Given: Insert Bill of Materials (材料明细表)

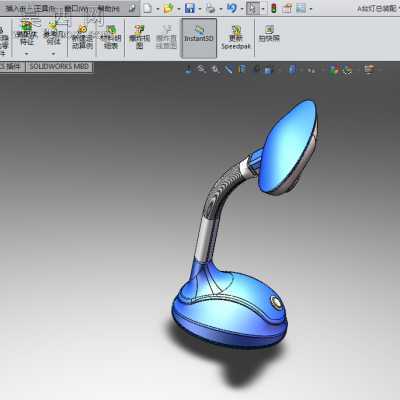Looking at the screenshot, I should [111, 37].
